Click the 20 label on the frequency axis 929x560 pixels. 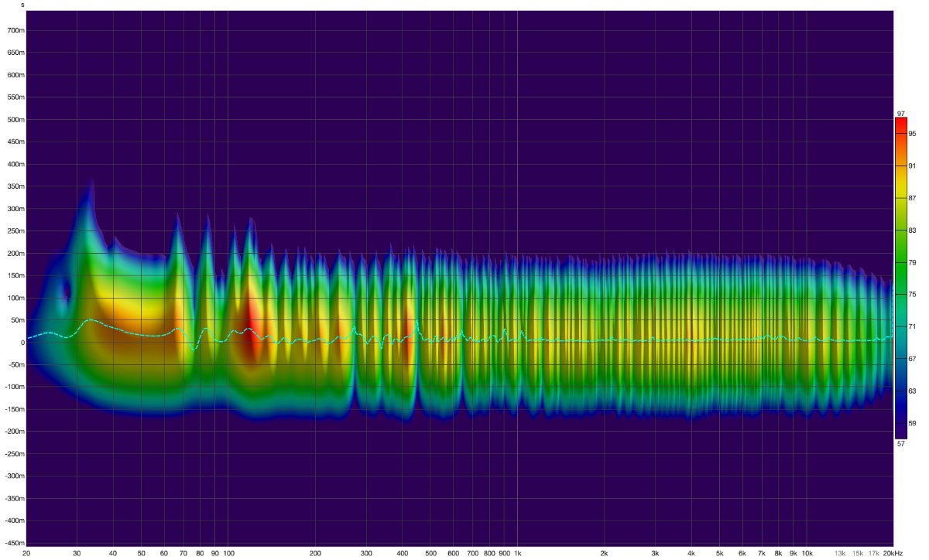click(x=27, y=554)
